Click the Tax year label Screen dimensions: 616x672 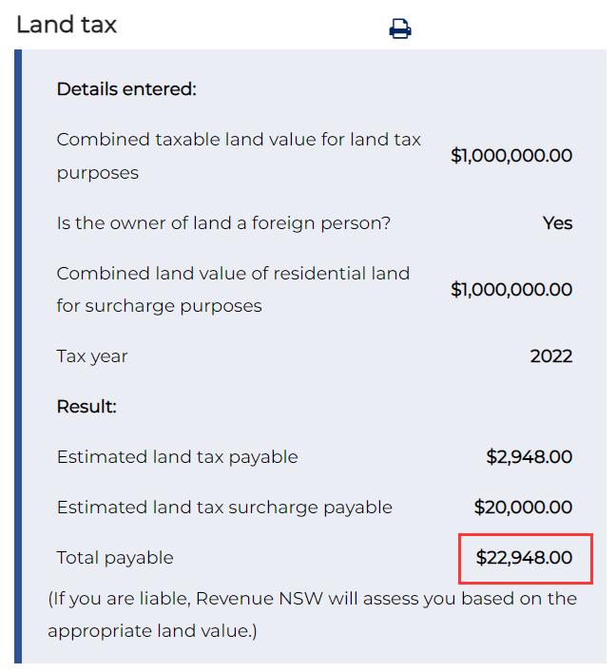tap(92, 356)
